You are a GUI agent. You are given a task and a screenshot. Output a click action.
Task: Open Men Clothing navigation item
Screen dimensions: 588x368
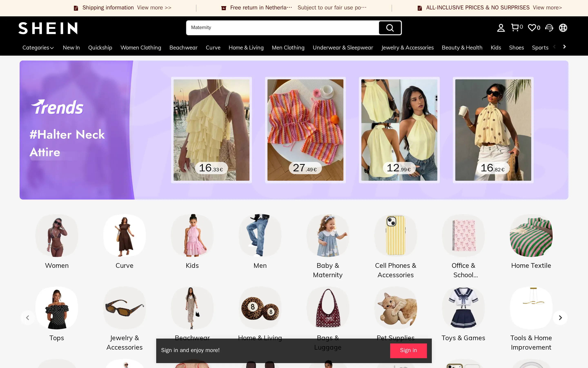coord(288,48)
